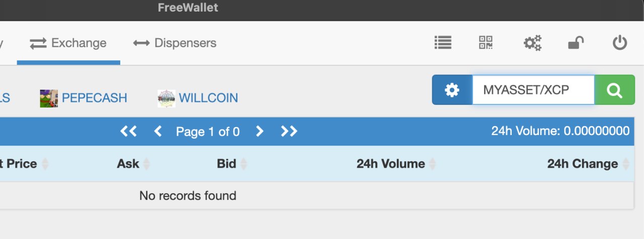Viewport: 644px width, 239px height.
Task: Open the PEPECASH market link
Action: coord(94,98)
